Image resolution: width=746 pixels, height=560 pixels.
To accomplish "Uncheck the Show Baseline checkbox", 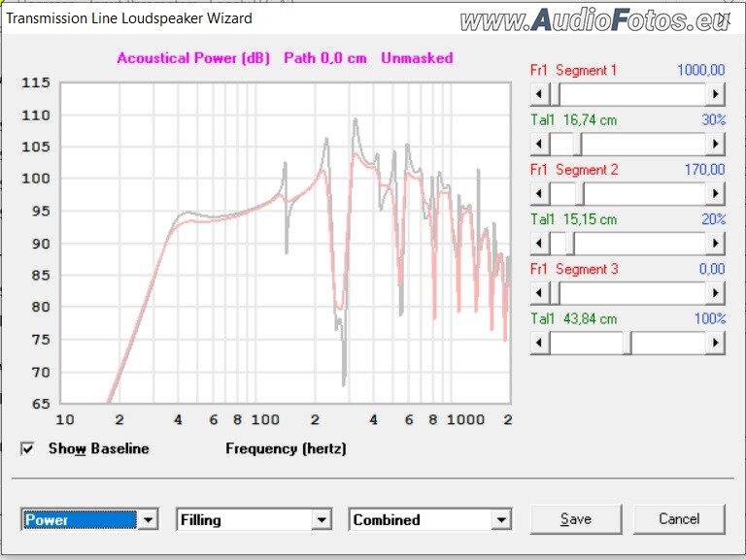I will (27, 448).
